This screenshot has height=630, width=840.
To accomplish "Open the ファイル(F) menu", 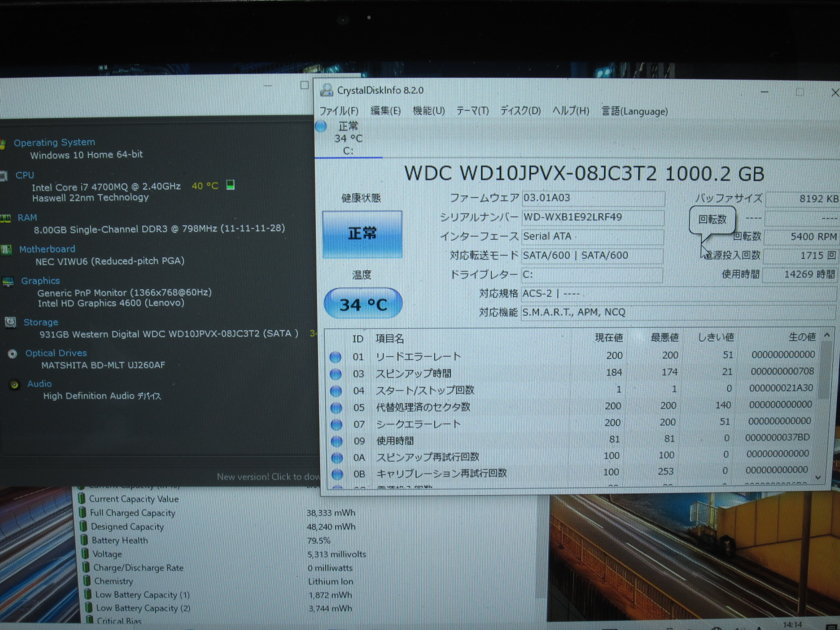I will pos(339,111).
